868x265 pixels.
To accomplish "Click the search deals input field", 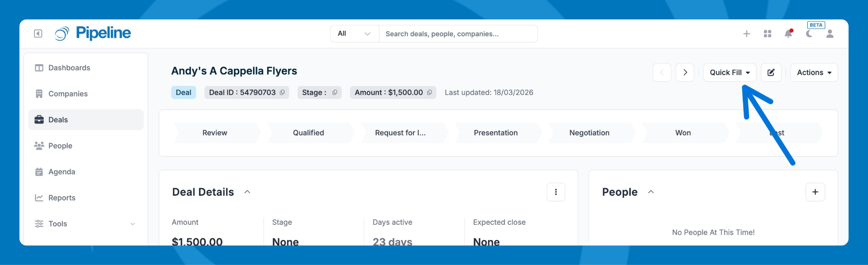I will 458,34.
